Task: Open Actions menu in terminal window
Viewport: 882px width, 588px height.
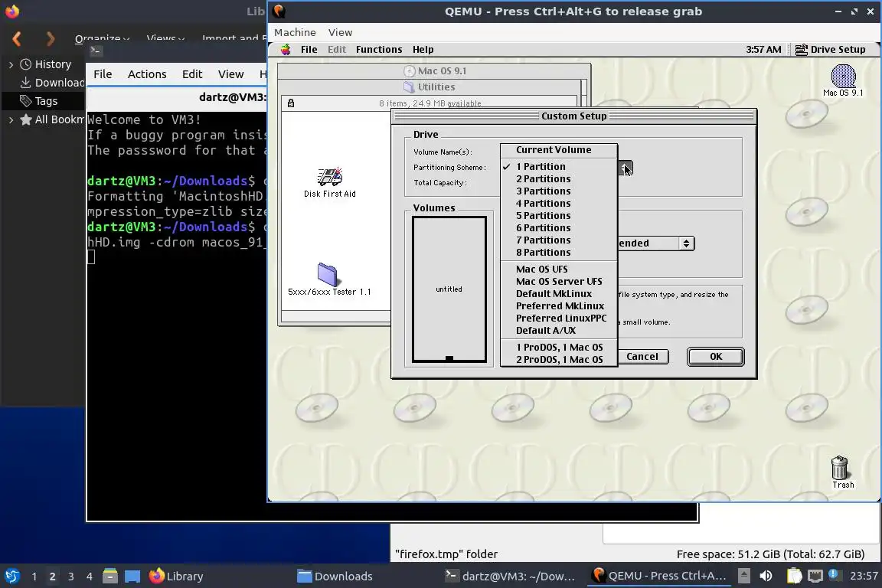Action: [147, 74]
